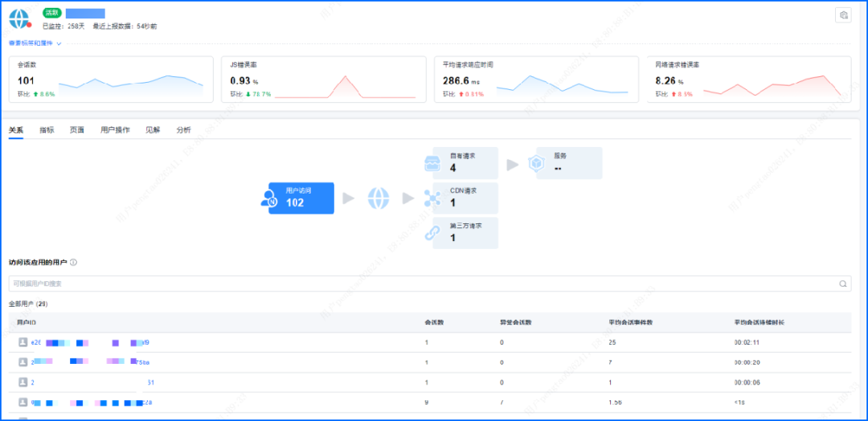868x421 pixels.
Task: Open the 用户操作 tab
Action: click(115, 130)
